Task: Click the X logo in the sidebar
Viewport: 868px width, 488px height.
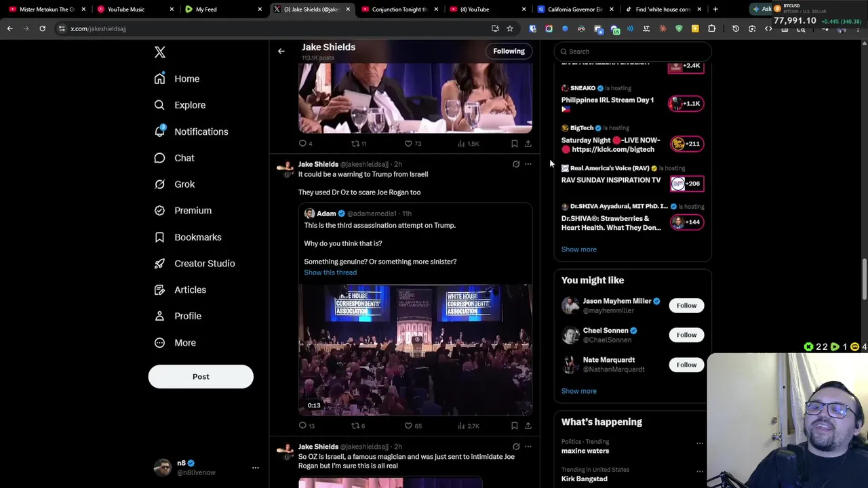Action: tap(160, 52)
